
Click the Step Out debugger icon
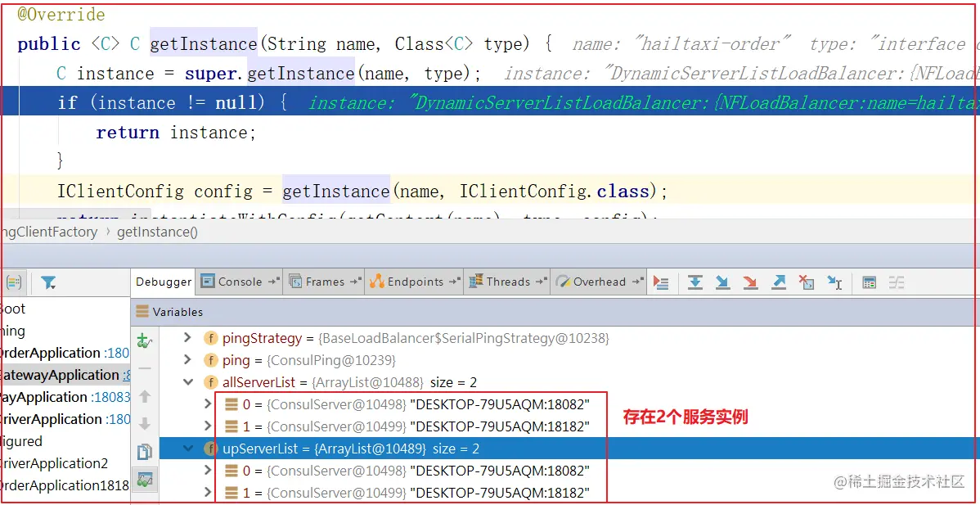point(779,282)
